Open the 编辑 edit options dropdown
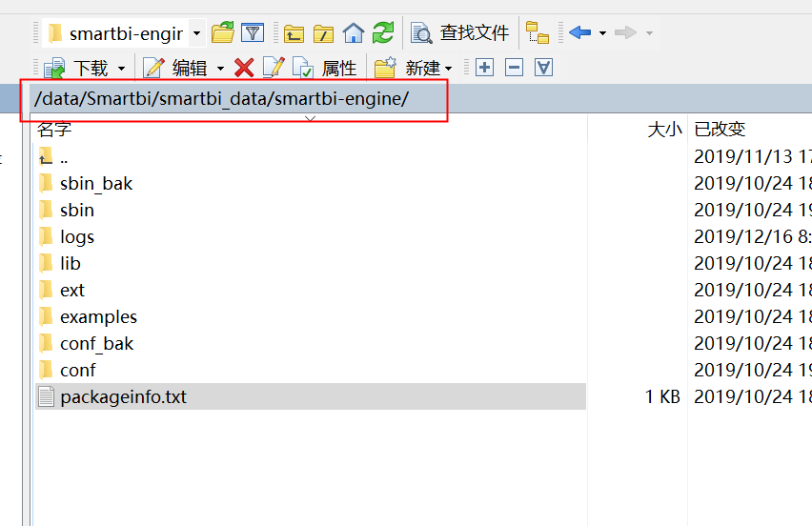This screenshot has width=812, height=526. pos(220,69)
